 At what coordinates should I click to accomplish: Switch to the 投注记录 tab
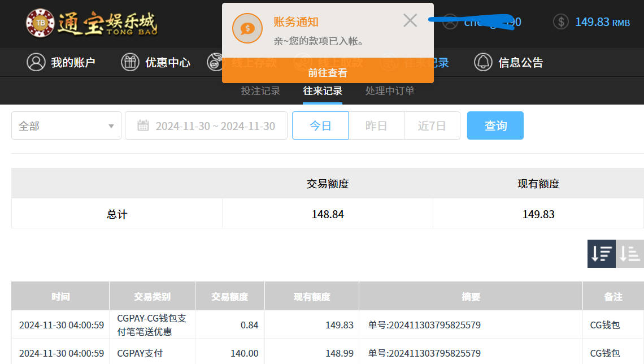pyautogui.click(x=260, y=89)
